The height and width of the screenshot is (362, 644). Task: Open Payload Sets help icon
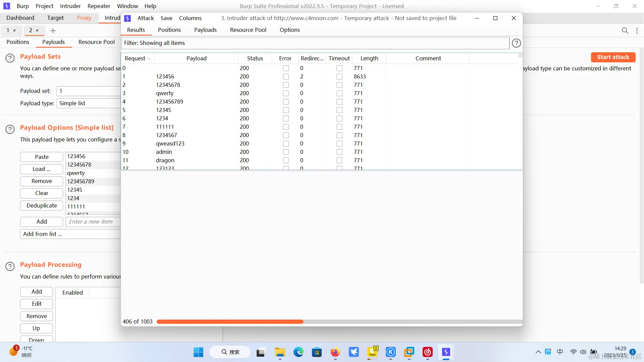pos(10,58)
